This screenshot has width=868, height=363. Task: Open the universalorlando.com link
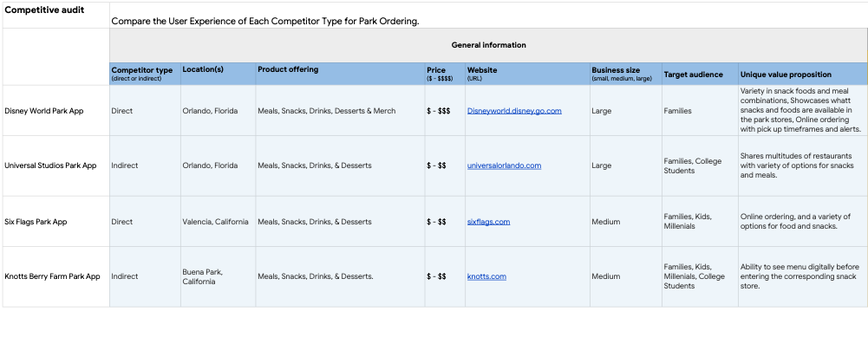[x=505, y=165]
